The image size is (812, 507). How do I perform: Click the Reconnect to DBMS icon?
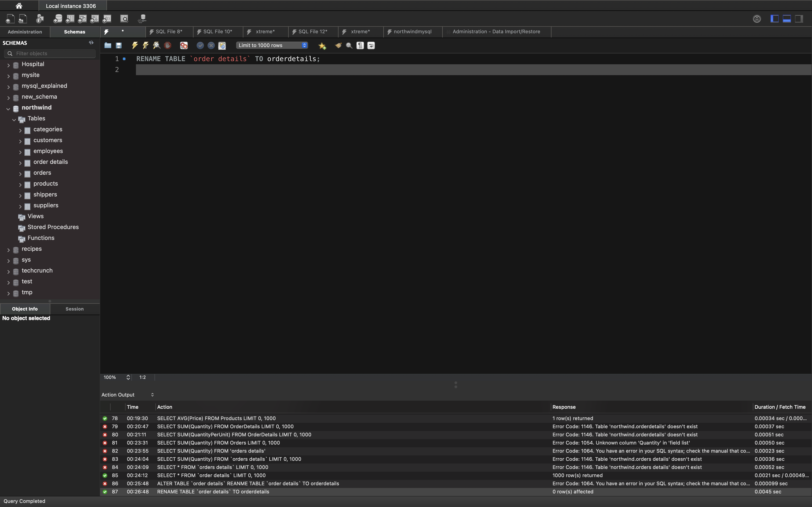click(x=142, y=19)
